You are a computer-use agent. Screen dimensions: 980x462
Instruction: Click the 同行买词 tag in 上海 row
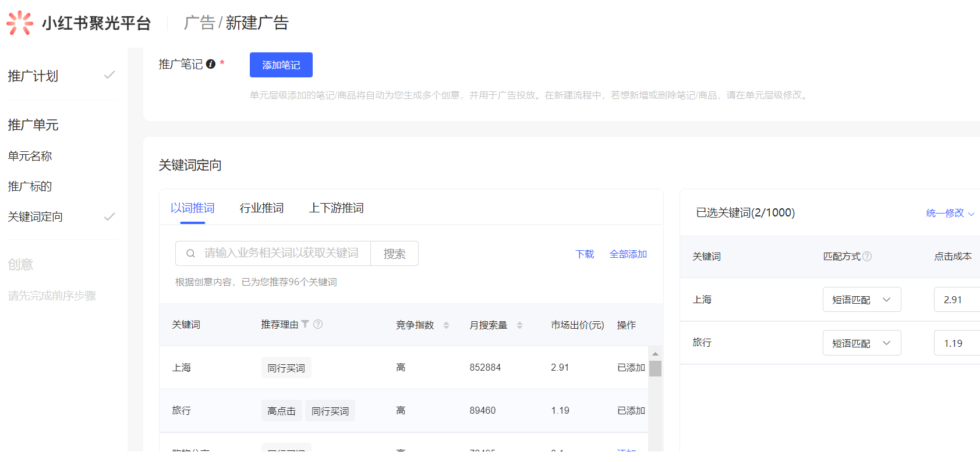pos(286,368)
